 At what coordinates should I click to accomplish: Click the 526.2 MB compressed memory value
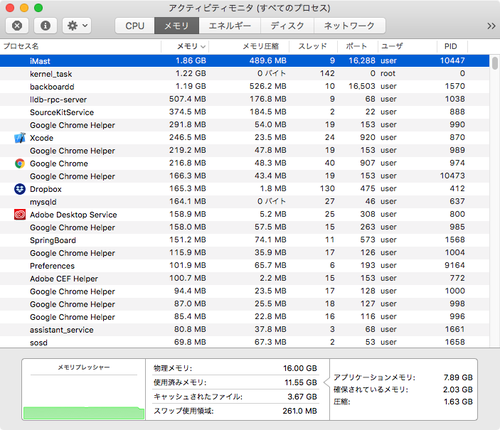pos(268,86)
